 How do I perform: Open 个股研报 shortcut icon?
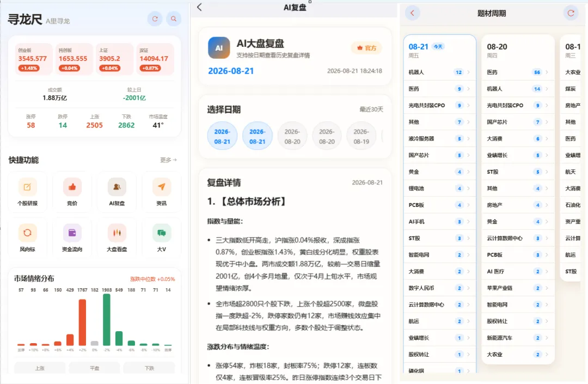[27, 187]
